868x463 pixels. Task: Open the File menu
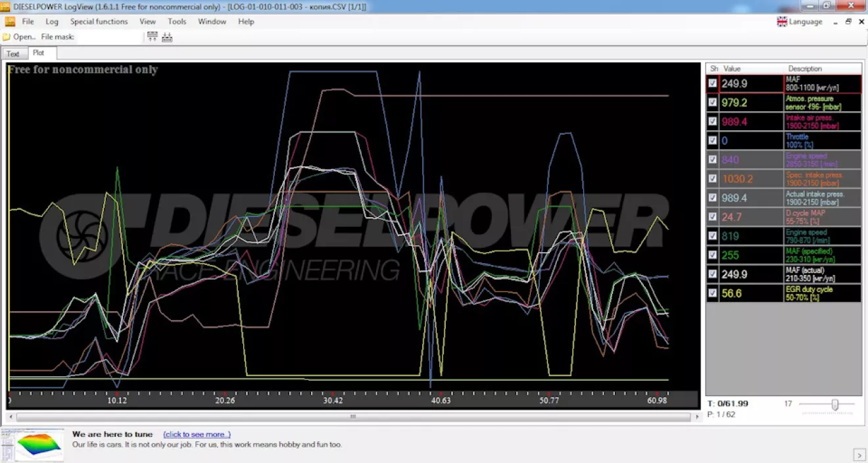28,22
